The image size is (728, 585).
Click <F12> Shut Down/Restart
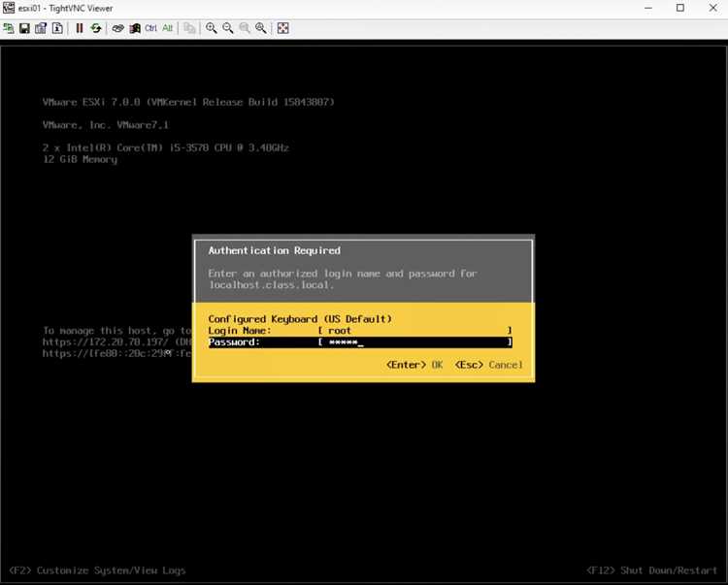[x=652, y=570]
